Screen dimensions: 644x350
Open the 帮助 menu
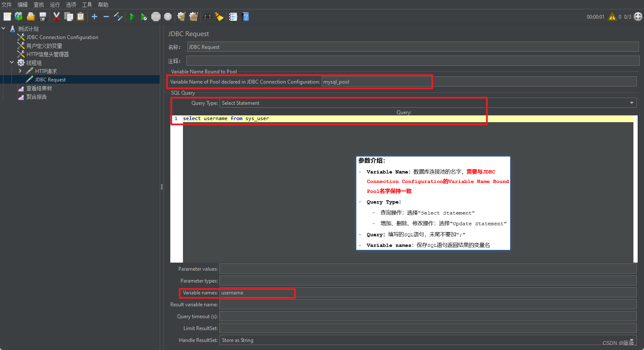103,5
